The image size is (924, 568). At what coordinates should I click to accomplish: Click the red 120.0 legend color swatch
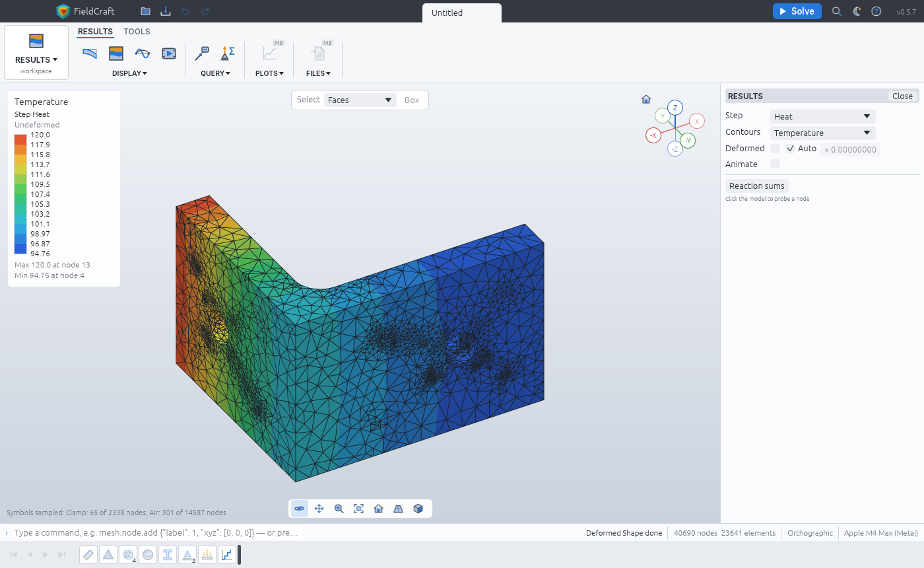(x=20, y=139)
